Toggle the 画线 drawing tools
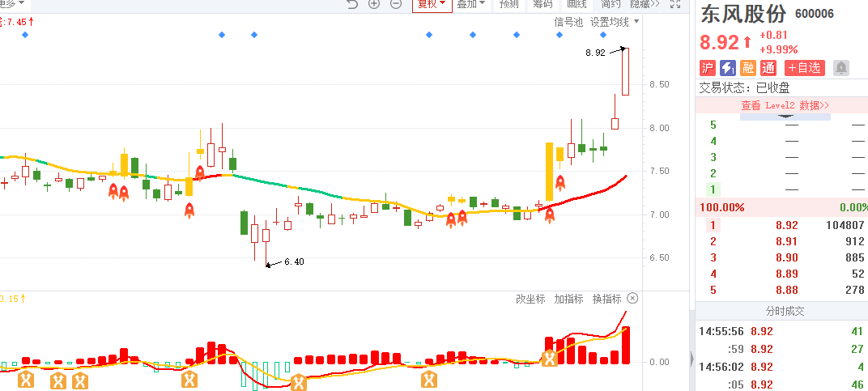This screenshot has width=868, height=391. [577, 4]
